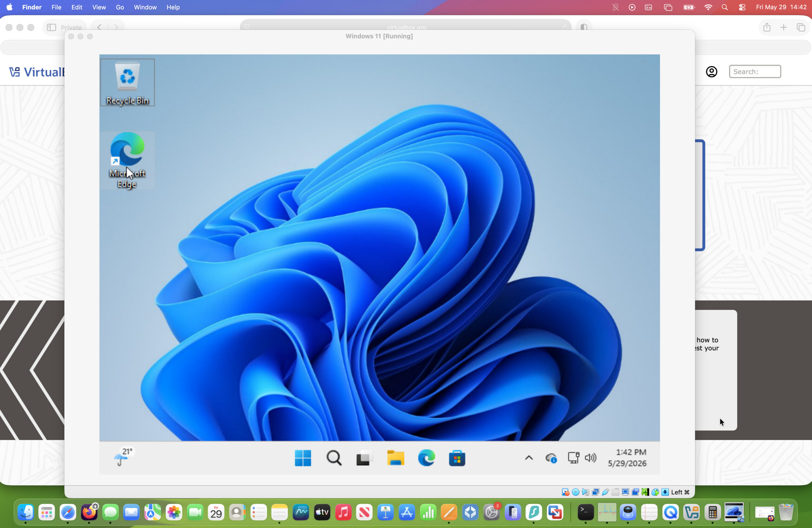Click the VirtualBox network indicator
Viewport: 812px width, 528px height.
[x=596, y=492]
